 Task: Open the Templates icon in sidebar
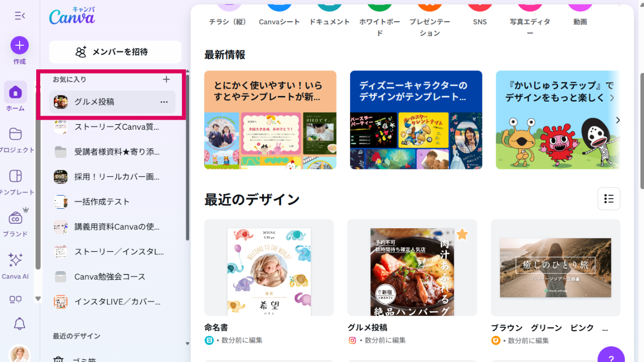coord(16,176)
